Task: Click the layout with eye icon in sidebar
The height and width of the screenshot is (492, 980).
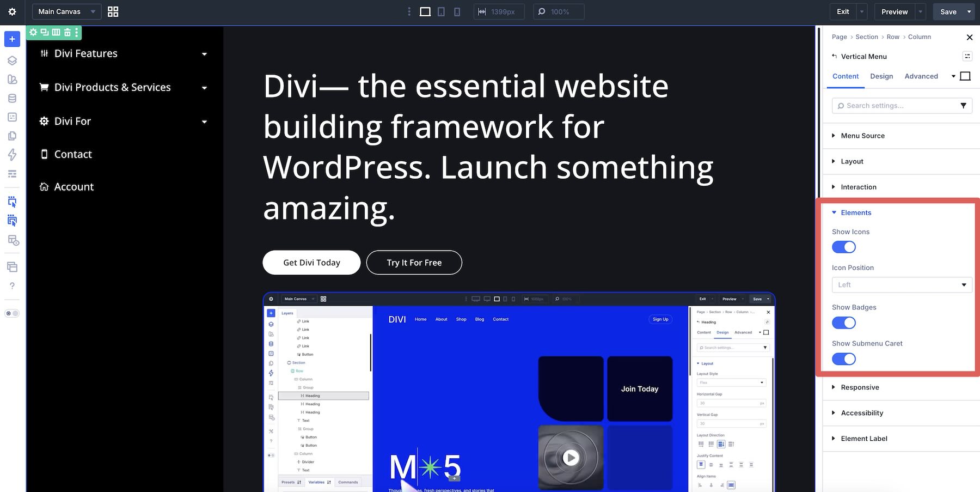Action: tap(13, 240)
